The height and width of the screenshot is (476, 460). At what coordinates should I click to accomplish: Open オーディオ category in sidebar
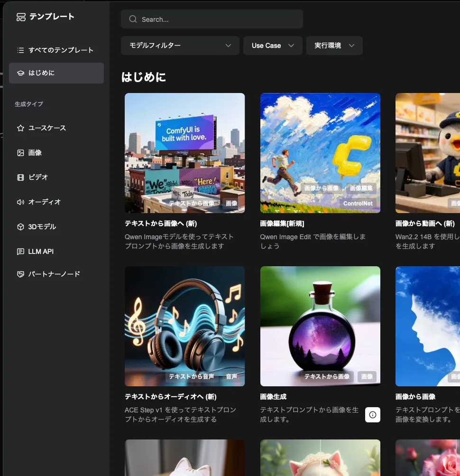coord(56,202)
